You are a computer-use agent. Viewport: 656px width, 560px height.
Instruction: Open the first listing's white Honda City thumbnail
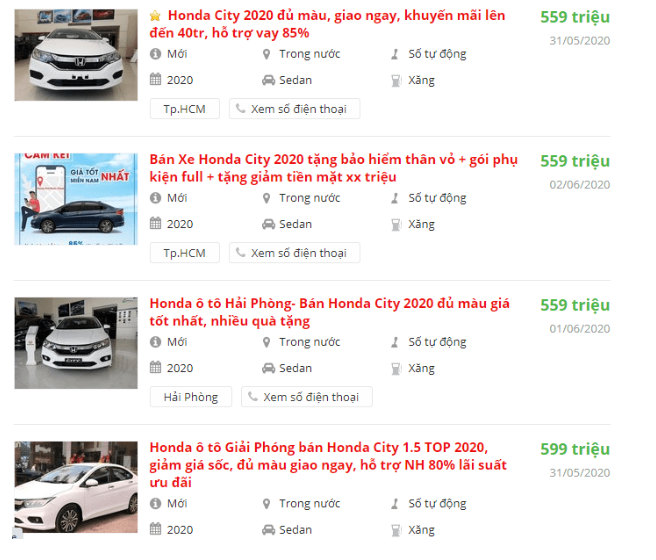coord(76,55)
